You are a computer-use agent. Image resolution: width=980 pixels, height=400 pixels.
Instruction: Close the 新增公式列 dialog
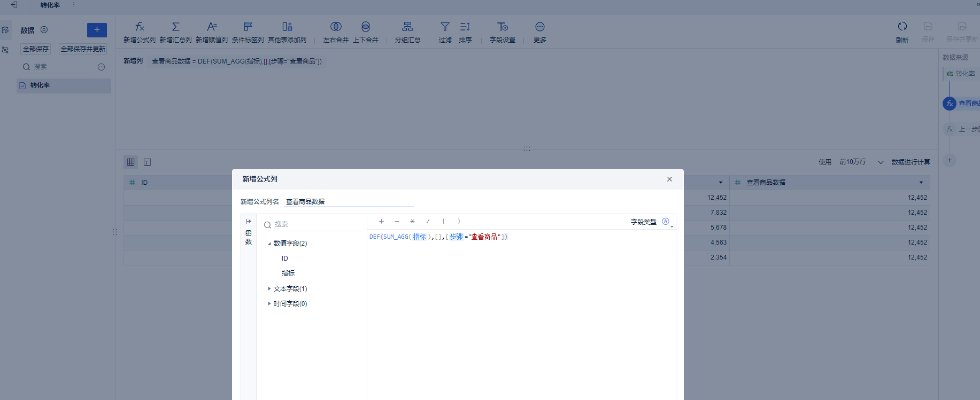[x=669, y=179]
